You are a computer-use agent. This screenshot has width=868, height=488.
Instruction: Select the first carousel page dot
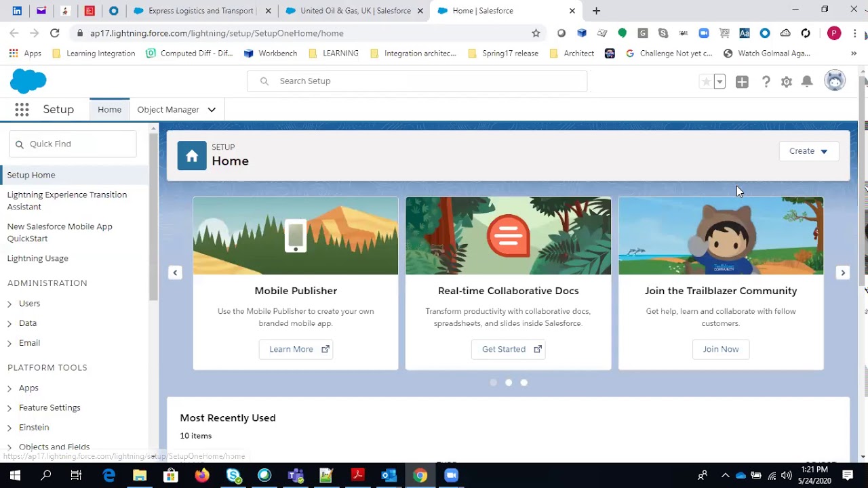click(x=493, y=382)
